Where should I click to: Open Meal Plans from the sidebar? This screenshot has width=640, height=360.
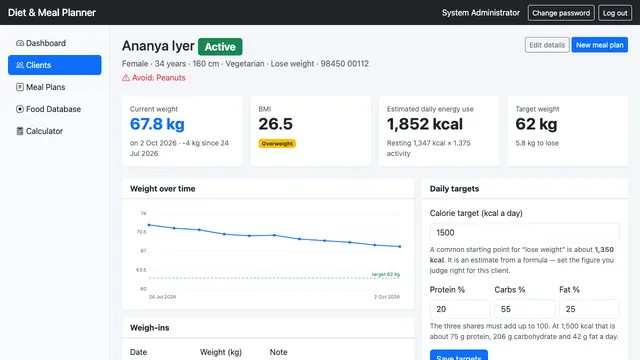[55, 87]
